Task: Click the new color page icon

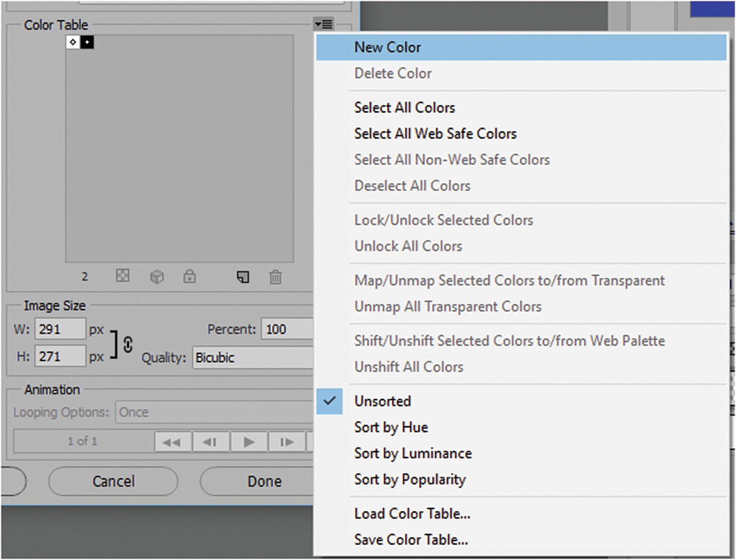Action: point(243,277)
